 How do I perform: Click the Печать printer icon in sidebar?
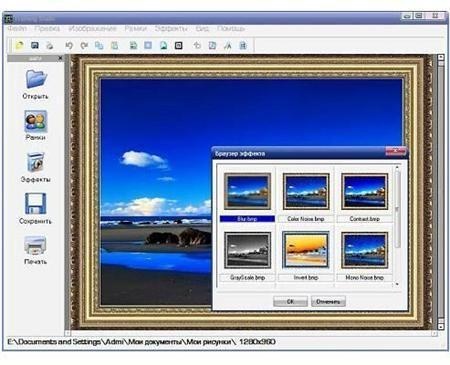[35, 244]
